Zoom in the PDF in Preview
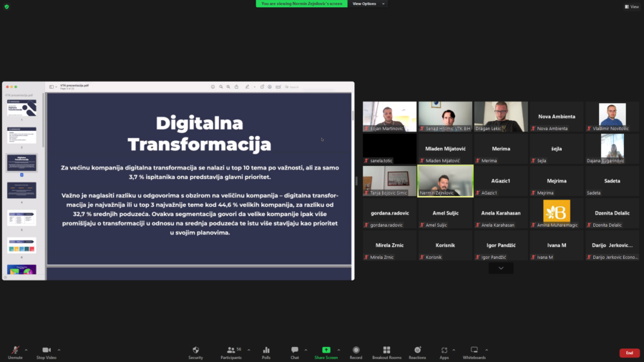644x362 pixels. pos(228,87)
